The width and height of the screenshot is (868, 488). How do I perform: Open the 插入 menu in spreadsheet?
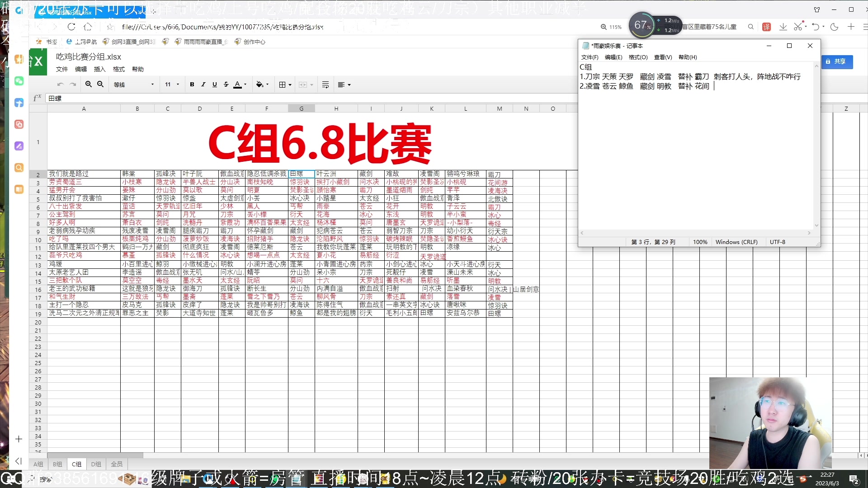tap(99, 69)
